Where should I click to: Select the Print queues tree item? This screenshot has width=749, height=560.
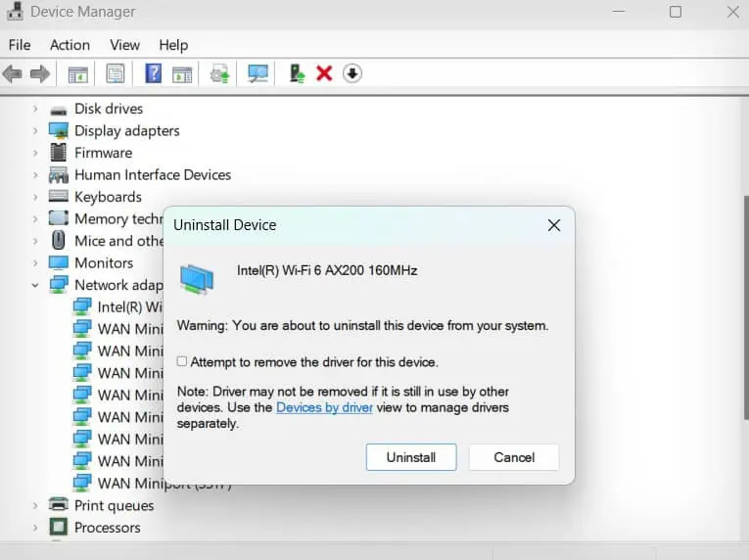pos(114,505)
